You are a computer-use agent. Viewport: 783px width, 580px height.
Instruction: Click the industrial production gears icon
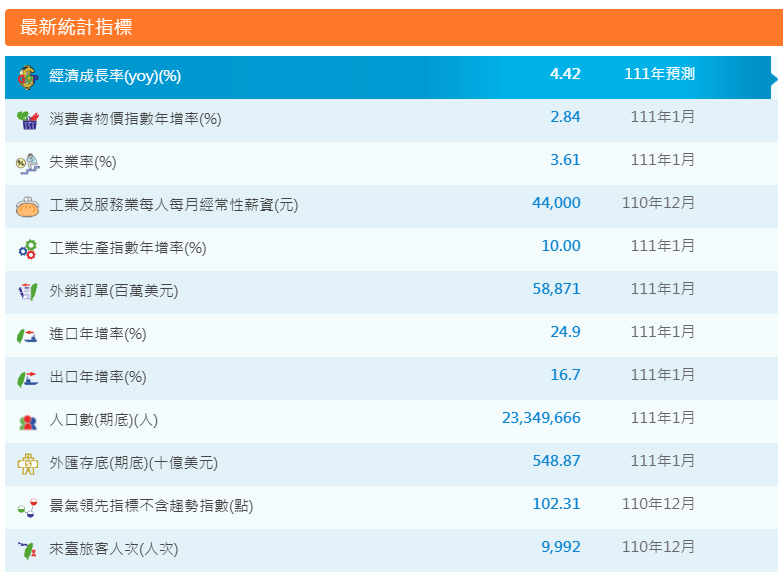(x=27, y=248)
